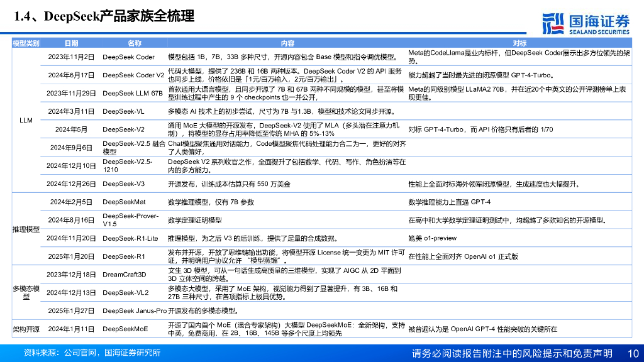Select the LLM model category cell
Image resolution: width=644 pixels, height=362 pixels.
(x=25, y=119)
